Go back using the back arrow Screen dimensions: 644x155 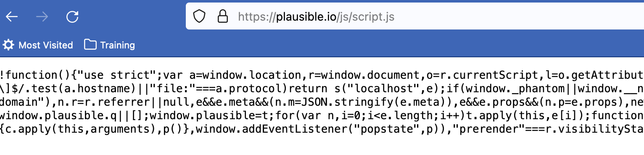pyautogui.click(x=11, y=17)
